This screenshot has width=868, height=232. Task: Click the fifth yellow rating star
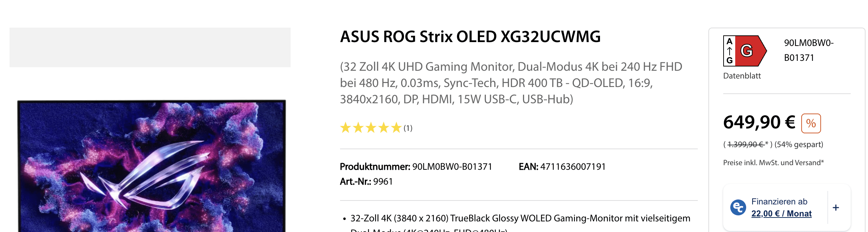(x=396, y=128)
